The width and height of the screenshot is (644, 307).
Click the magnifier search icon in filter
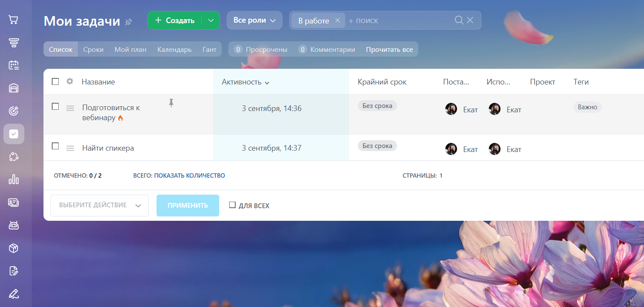pyautogui.click(x=459, y=20)
